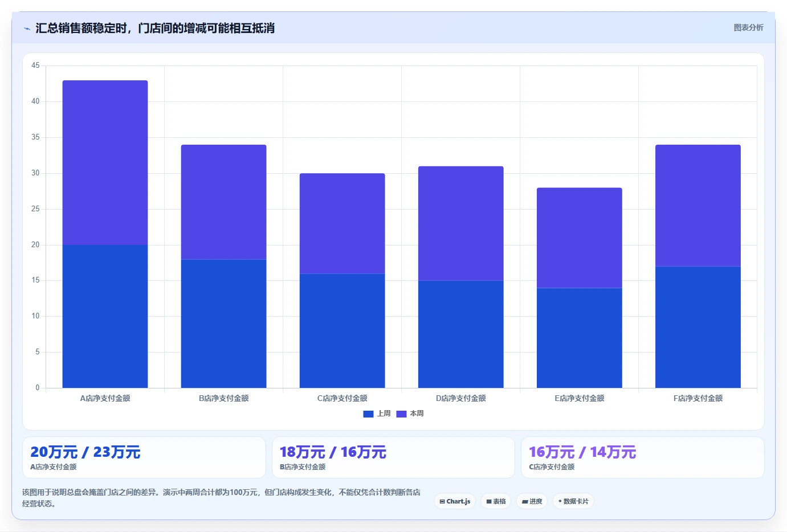Click the purple 本周 bar segment for B店
787x532 pixels.
click(x=223, y=202)
